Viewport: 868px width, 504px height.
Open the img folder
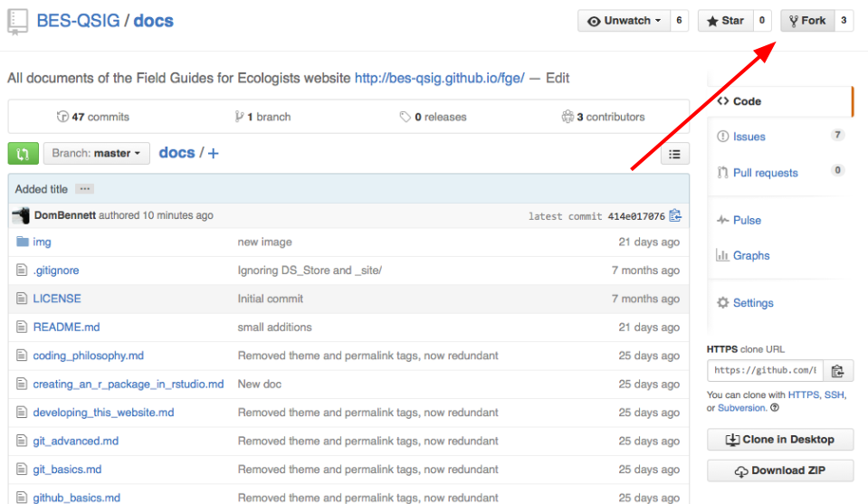[x=42, y=242]
